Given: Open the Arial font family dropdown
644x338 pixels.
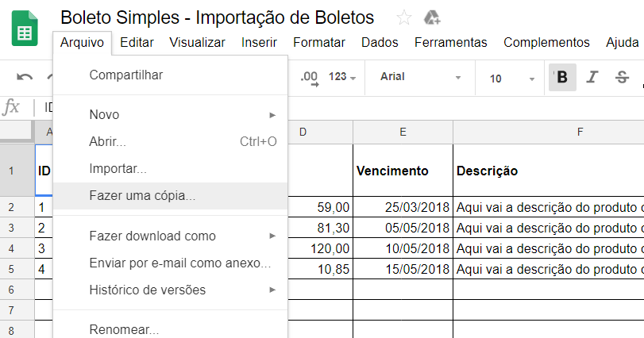Looking at the screenshot, I should click(420, 77).
